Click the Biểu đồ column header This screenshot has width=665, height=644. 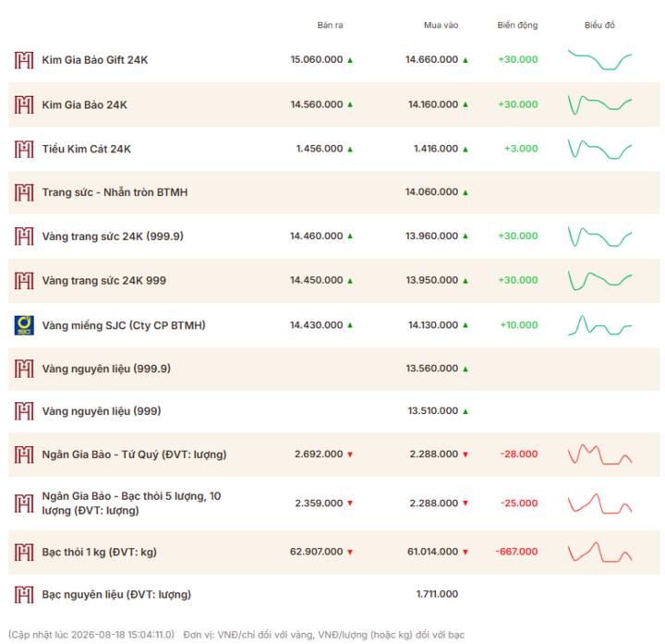click(x=599, y=25)
